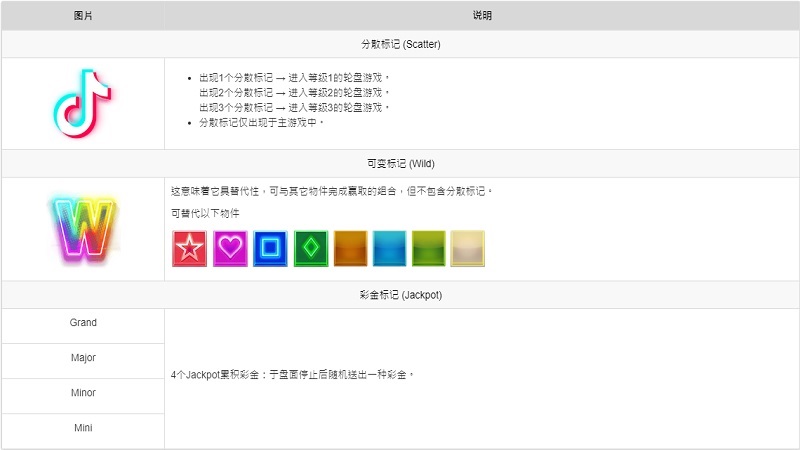800x450 pixels.
Task: Click the 彩金标记 (Jackpot) section heading
Action: tap(401, 295)
